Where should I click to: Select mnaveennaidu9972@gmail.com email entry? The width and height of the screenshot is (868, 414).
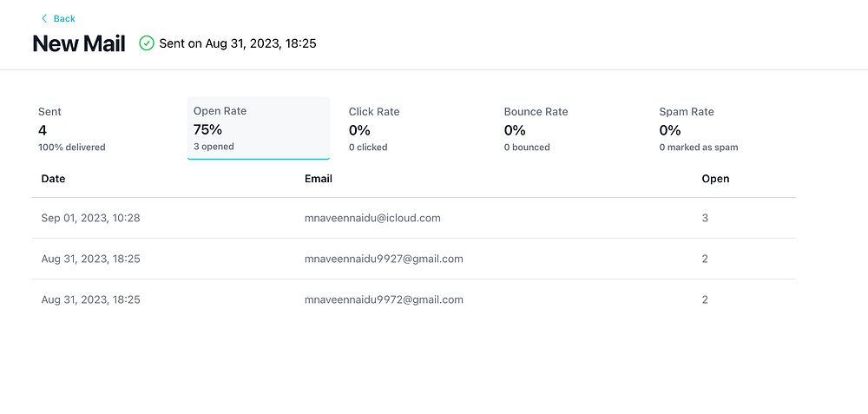coord(384,299)
